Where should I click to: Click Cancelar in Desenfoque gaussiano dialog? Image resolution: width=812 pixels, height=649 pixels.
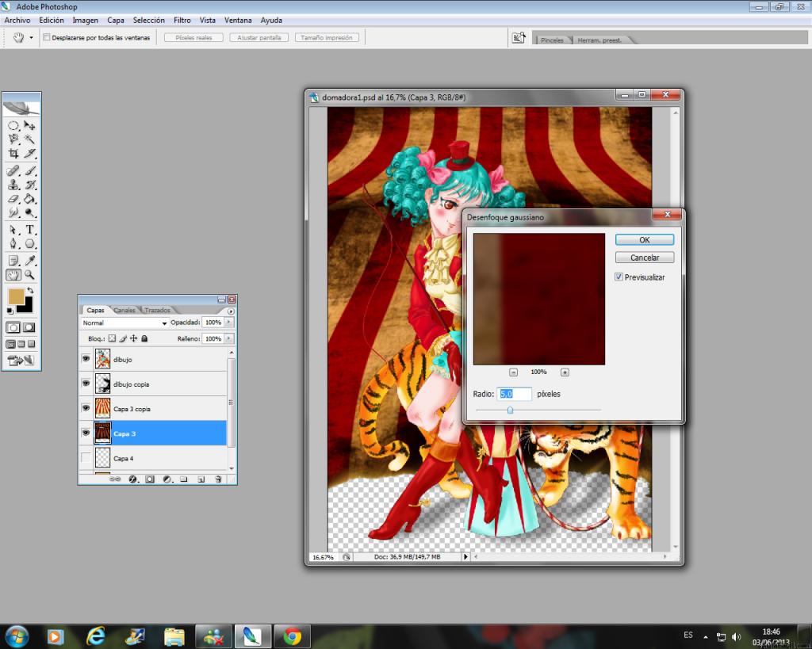click(x=645, y=258)
